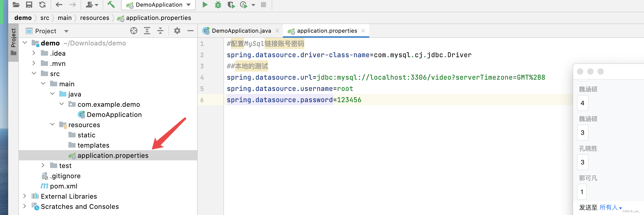Click gutter line number 3

tap(202, 66)
